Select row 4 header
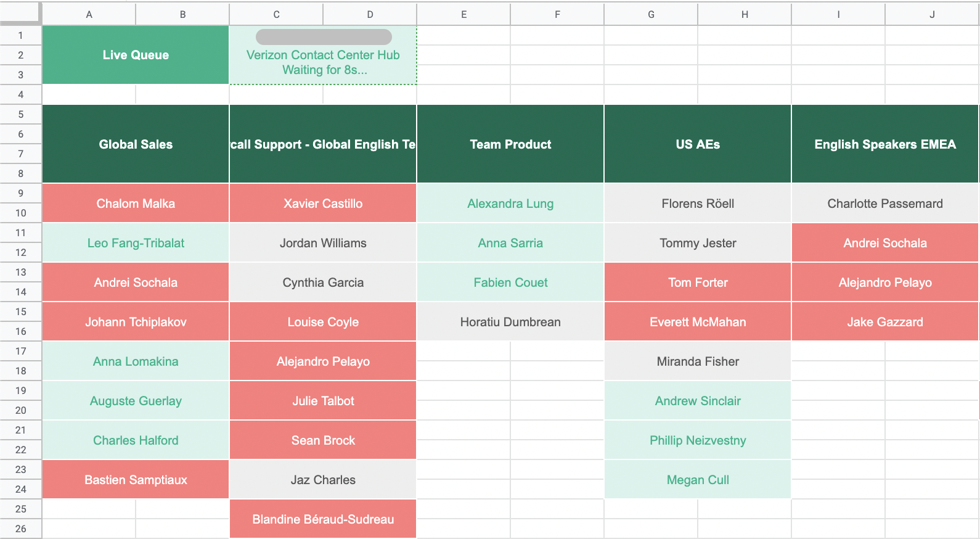This screenshot has width=980, height=539. coord(20,95)
